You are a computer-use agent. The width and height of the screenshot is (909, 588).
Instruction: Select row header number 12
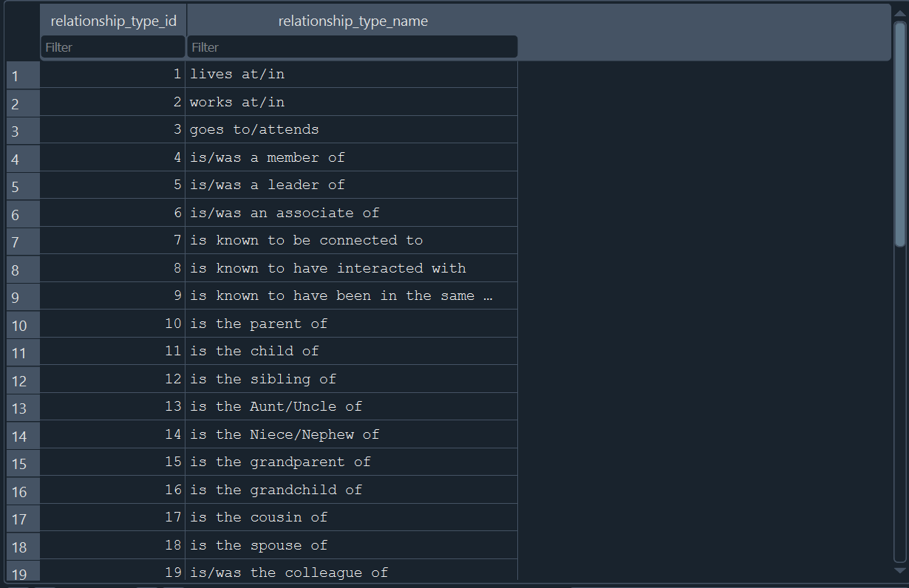tap(23, 379)
